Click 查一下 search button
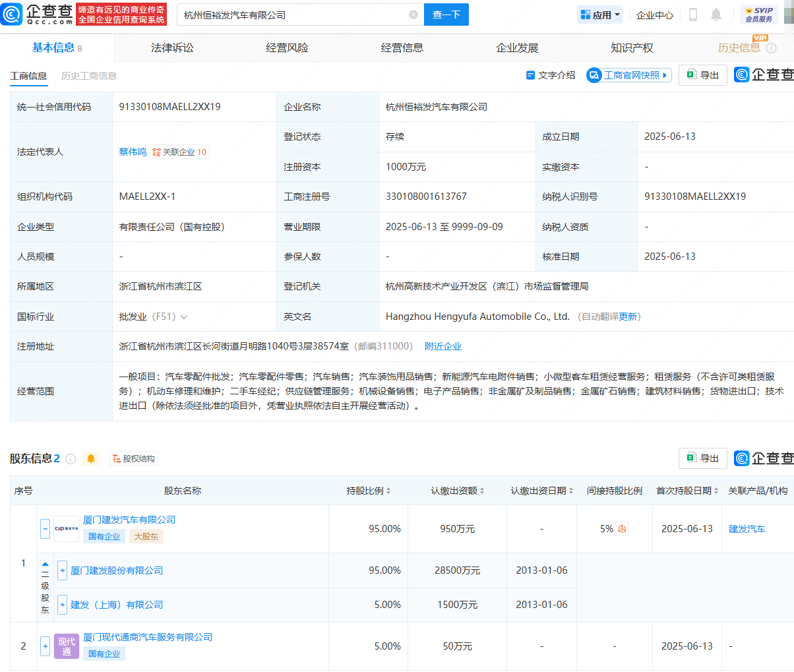Screen dimensions: 794x672 coord(446,15)
